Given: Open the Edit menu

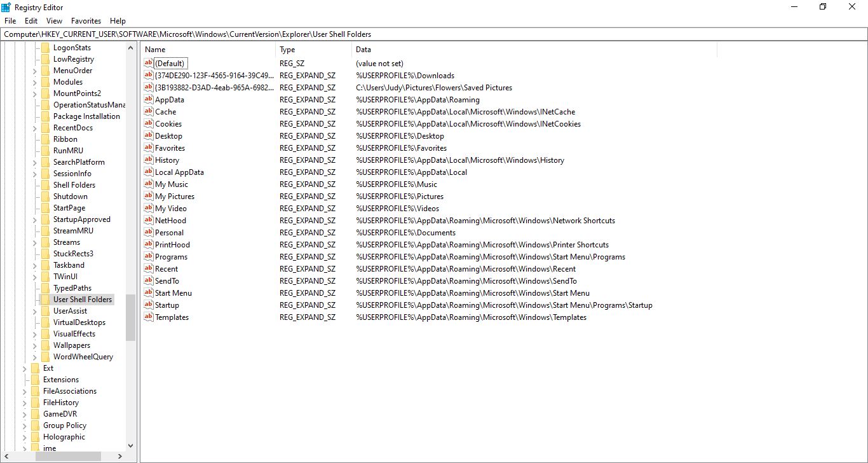Looking at the screenshot, I should 31,20.
